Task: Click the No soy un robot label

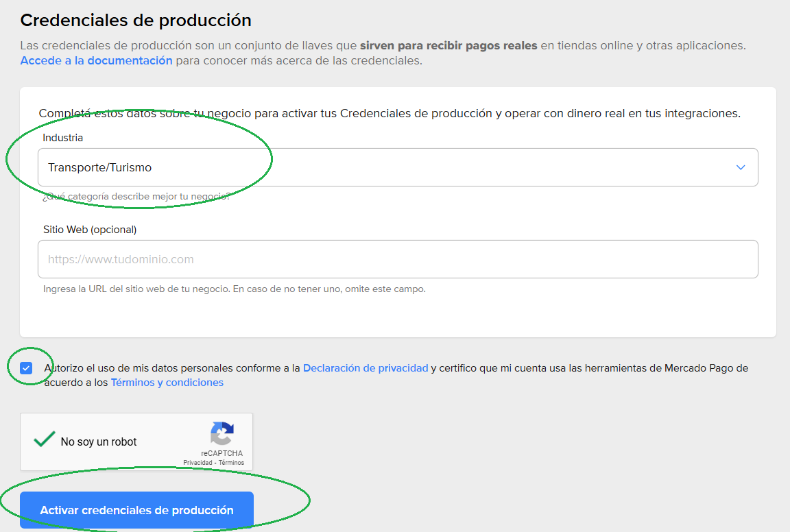Action: coord(99,442)
